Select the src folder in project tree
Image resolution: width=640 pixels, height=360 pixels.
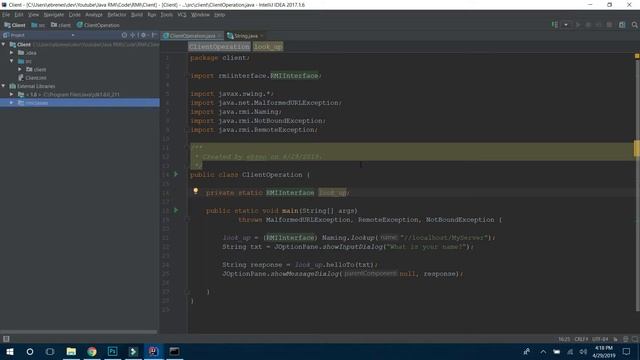24,61
